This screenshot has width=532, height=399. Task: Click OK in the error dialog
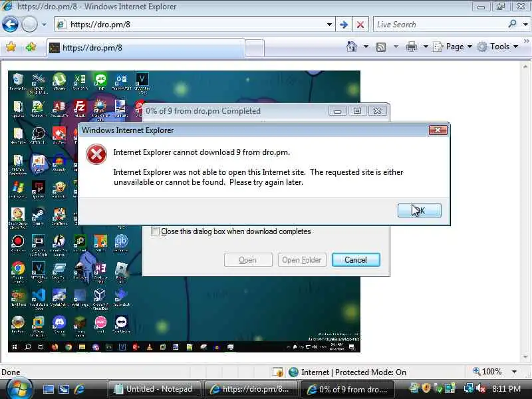click(420, 210)
